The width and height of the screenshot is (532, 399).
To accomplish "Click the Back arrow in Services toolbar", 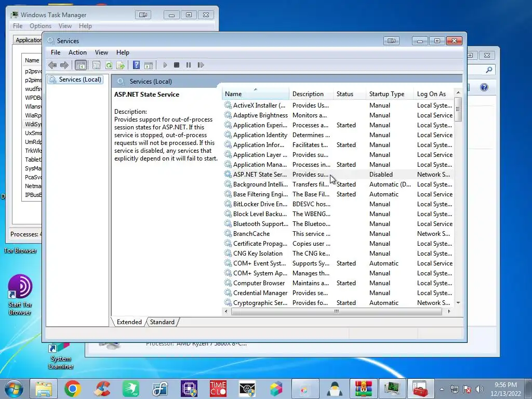I will [52, 65].
